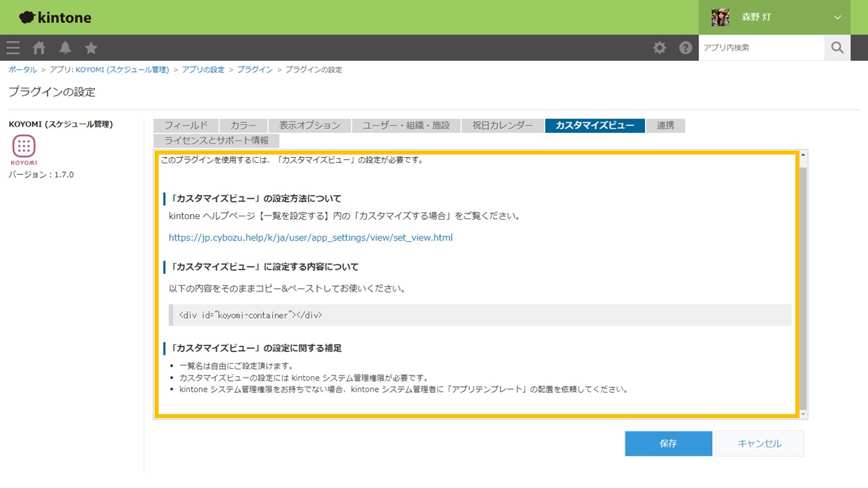Viewport: 868px width, 488px height.
Task: Click the scrollbar up arrow
Action: pos(804,155)
